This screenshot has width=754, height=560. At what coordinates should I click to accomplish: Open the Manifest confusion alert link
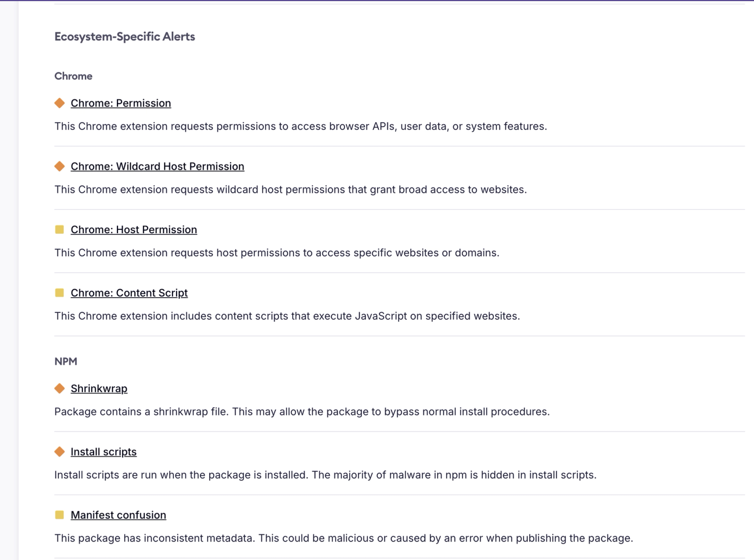point(118,515)
